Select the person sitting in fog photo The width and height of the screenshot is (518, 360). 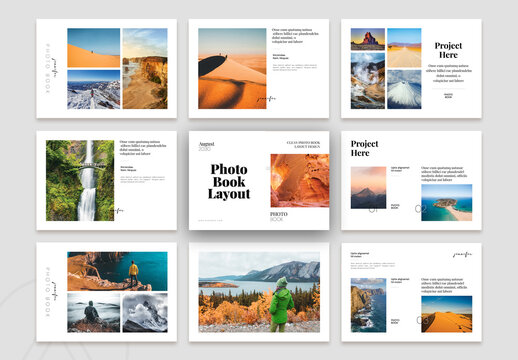(94, 313)
